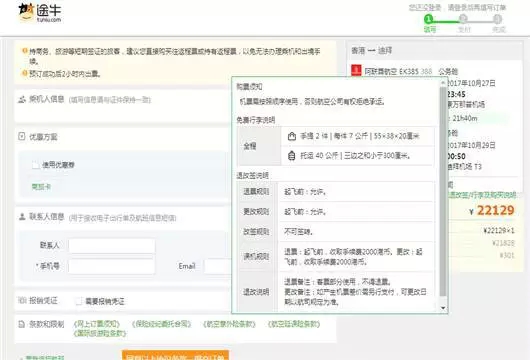Screen dimensions: 530x360
Task: Click the 公务舱 cabin class text
Action: (x=448, y=71)
